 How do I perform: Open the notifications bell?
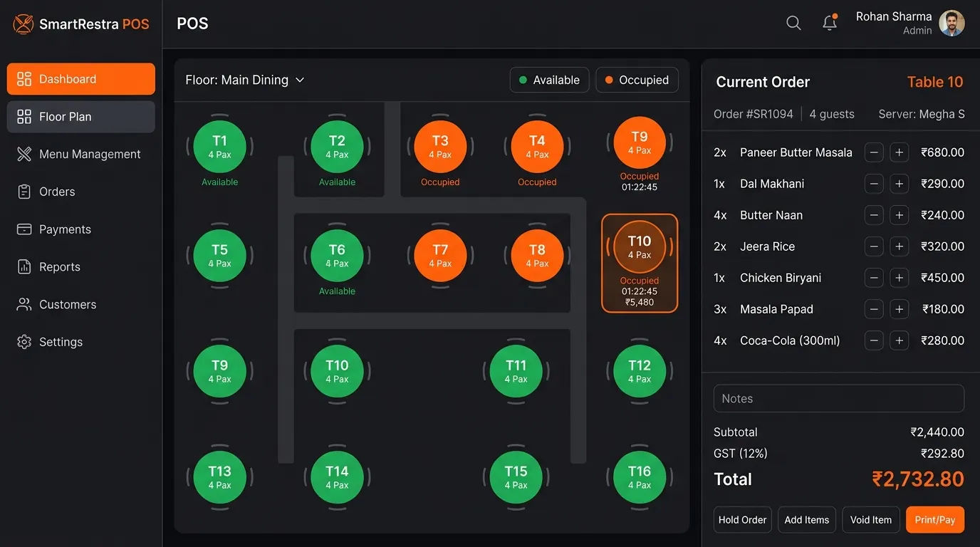point(830,23)
